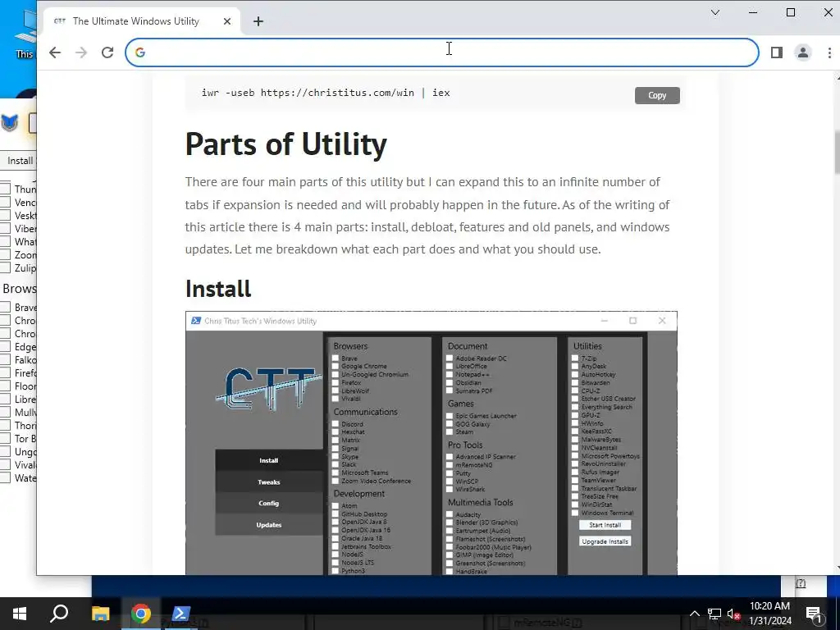This screenshot has height=630, width=840.
Task: Open the Chrome profile avatar
Action: (x=802, y=52)
